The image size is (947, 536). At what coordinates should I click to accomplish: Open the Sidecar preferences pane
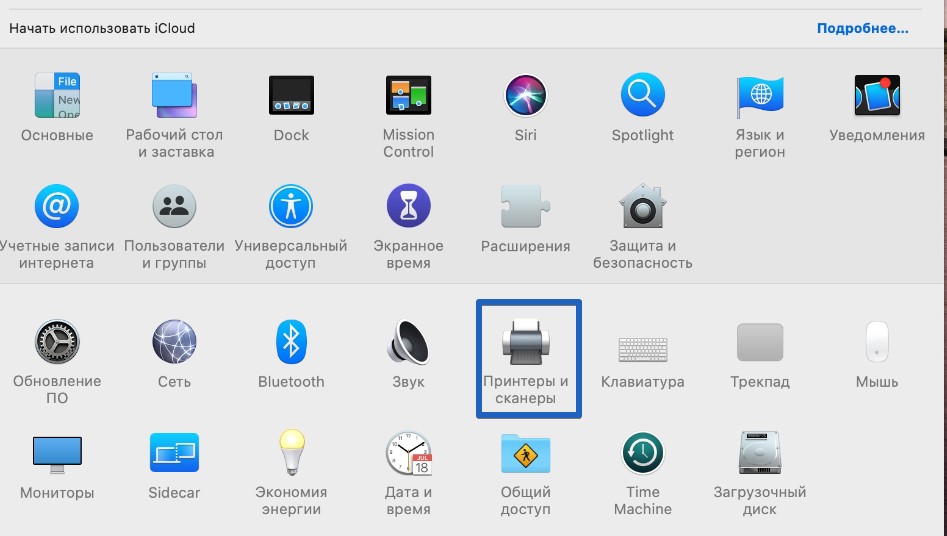click(174, 454)
